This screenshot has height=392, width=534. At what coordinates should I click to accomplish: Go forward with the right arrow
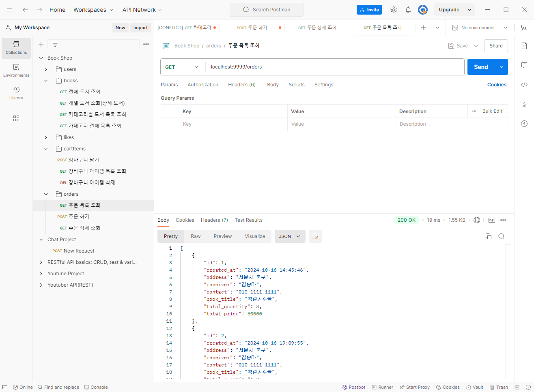[x=40, y=10]
